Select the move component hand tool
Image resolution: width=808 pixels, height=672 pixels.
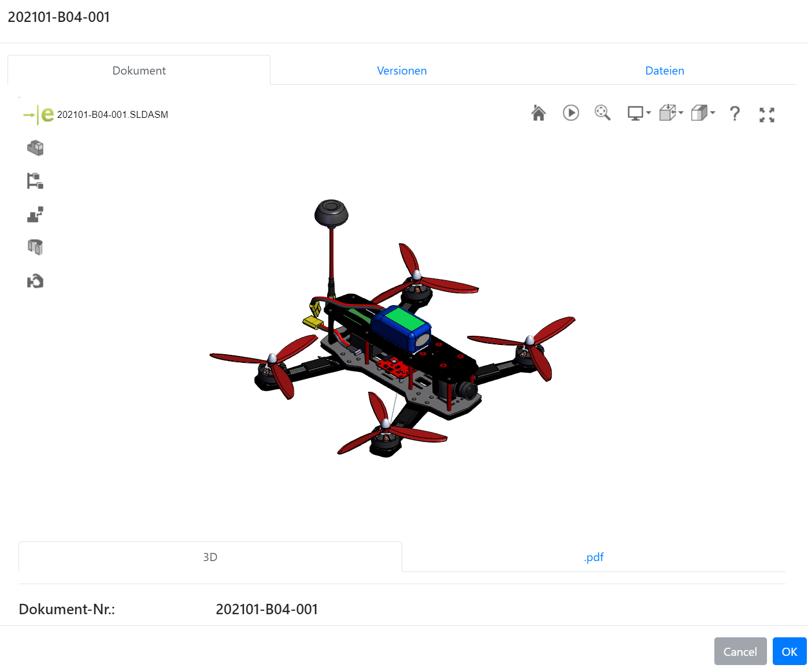(35, 281)
